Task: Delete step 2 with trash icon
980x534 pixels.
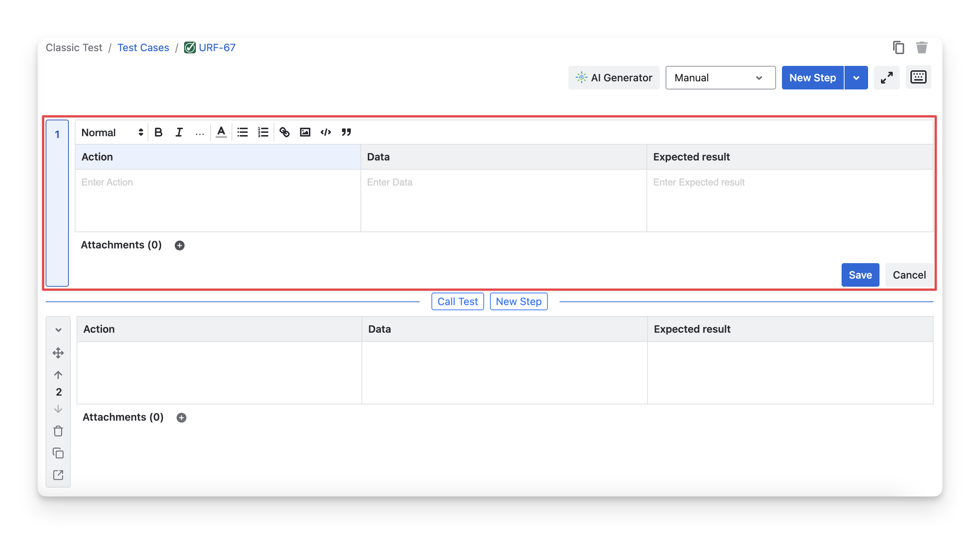Action: 58,431
